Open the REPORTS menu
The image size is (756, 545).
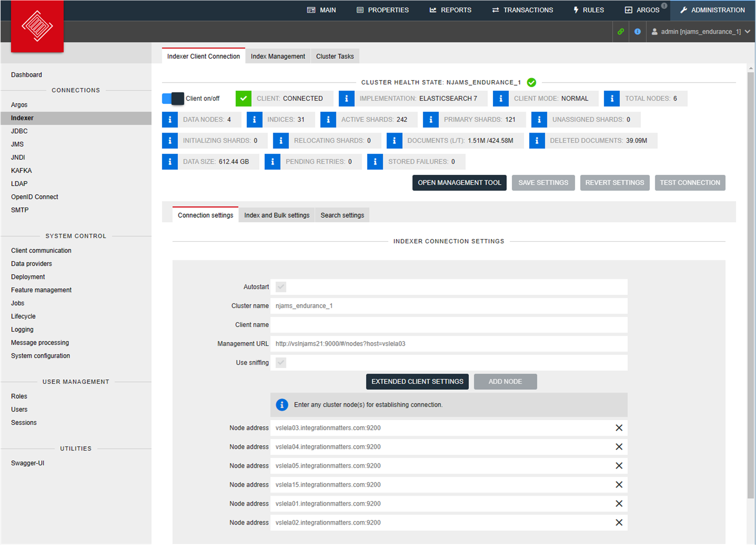click(450, 10)
